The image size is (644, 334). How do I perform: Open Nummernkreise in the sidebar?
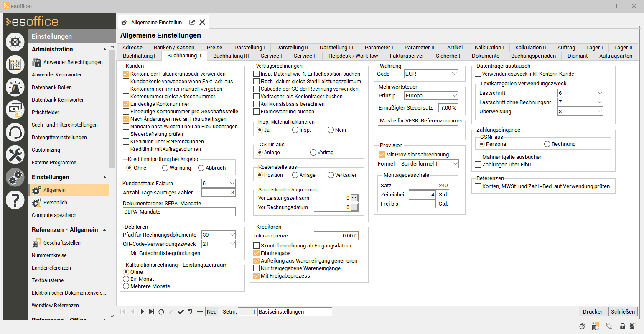click(49, 255)
